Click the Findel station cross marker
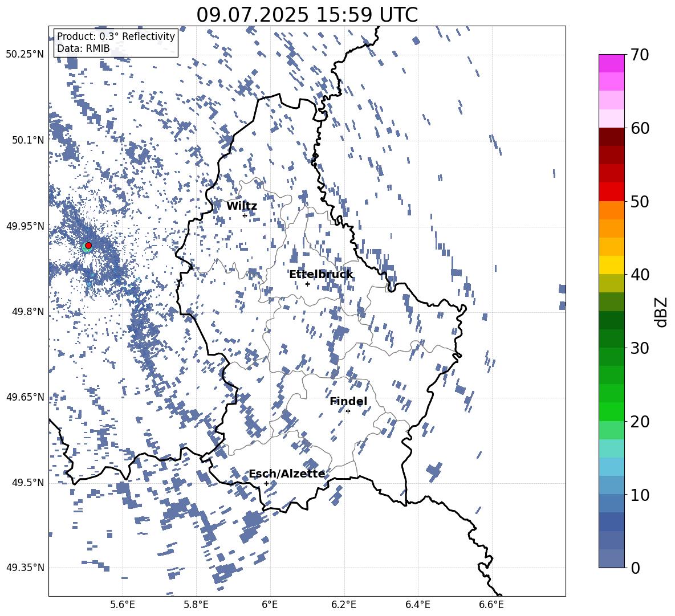This screenshot has width=675, height=616. [x=348, y=411]
